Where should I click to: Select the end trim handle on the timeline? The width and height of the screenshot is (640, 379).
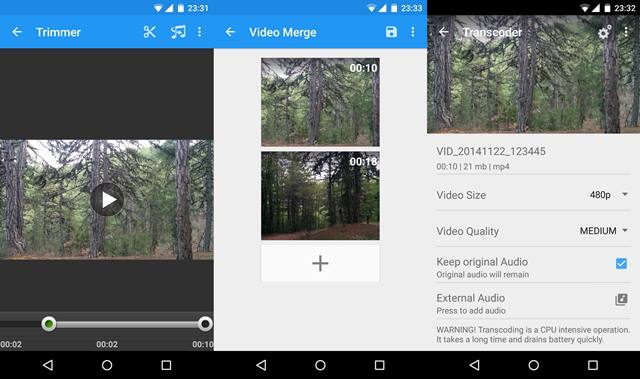205,324
